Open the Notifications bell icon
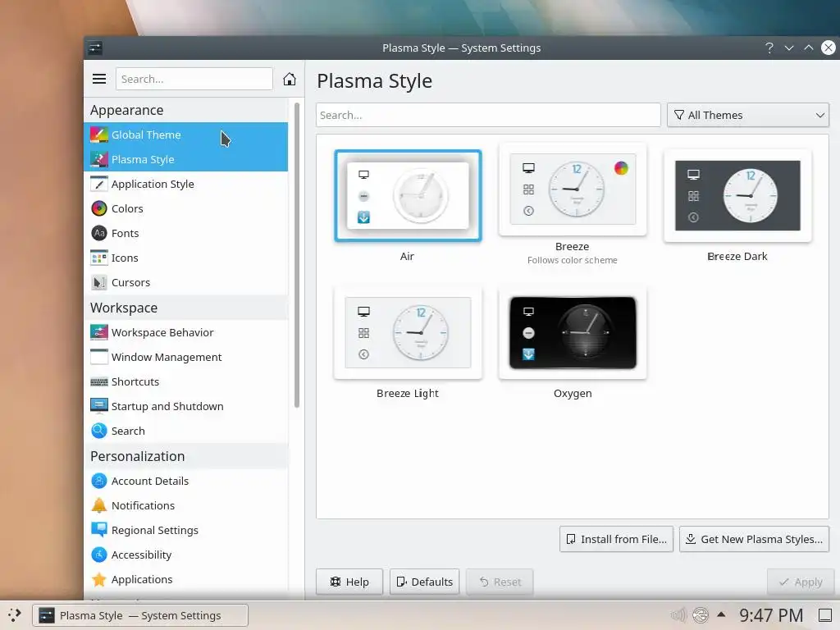The width and height of the screenshot is (840, 630). coord(99,505)
